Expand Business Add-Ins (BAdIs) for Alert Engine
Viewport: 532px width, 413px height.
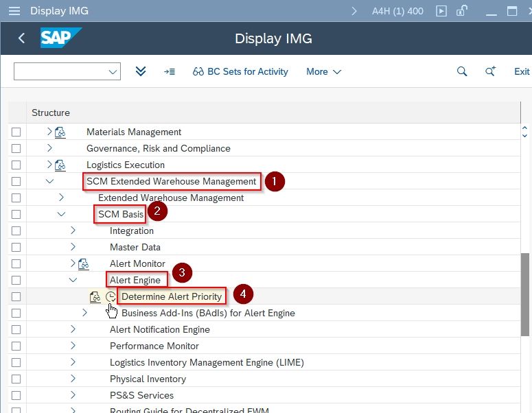click(85, 313)
